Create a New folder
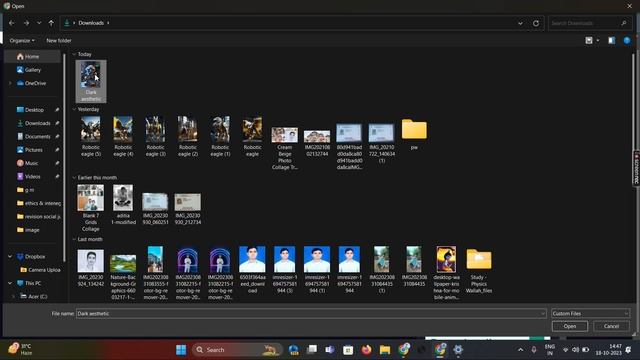The image size is (640, 360). point(59,40)
